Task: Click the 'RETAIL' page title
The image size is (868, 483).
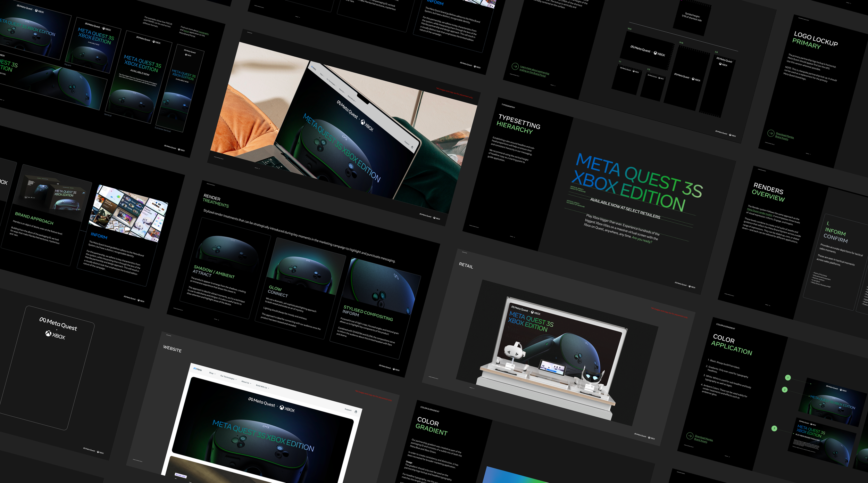Action: (466, 265)
